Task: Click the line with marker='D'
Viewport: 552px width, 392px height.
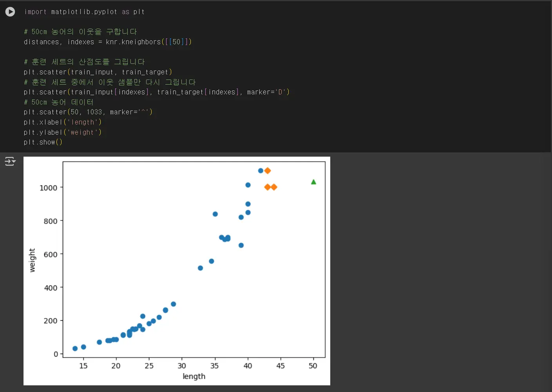Action: pyautogui.click(x=157, y=92)
